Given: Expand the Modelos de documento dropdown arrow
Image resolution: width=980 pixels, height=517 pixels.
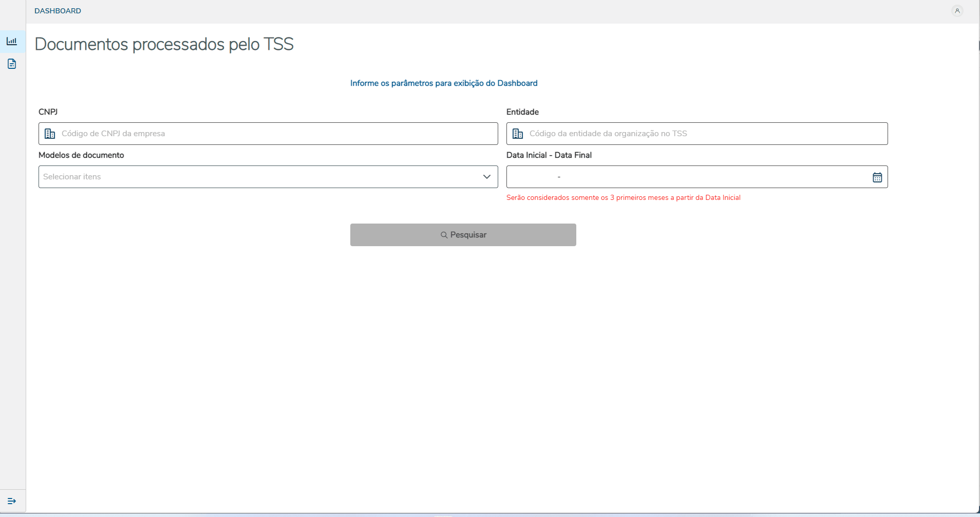Looking at the screenshot, I should pyautogui.click(x=487, y=177).
